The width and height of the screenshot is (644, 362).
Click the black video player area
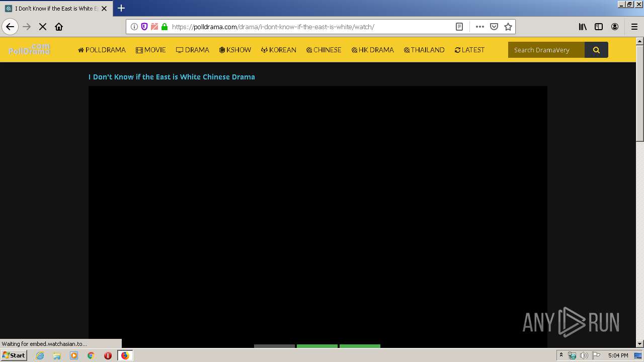(317, 216)
